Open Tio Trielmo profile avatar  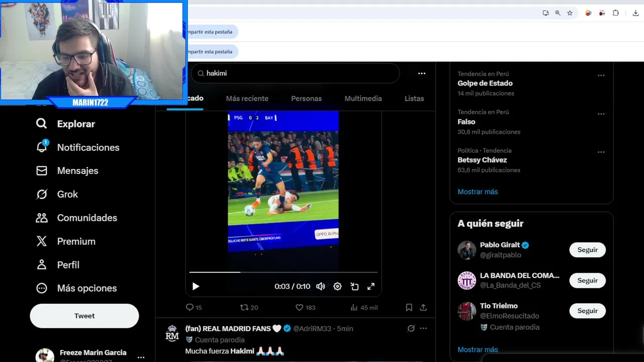click(466, 311)
